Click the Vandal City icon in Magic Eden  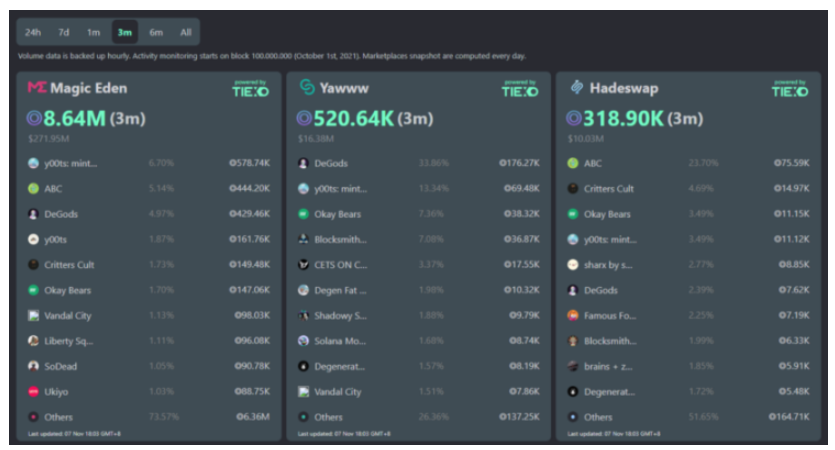click(34, 315)
